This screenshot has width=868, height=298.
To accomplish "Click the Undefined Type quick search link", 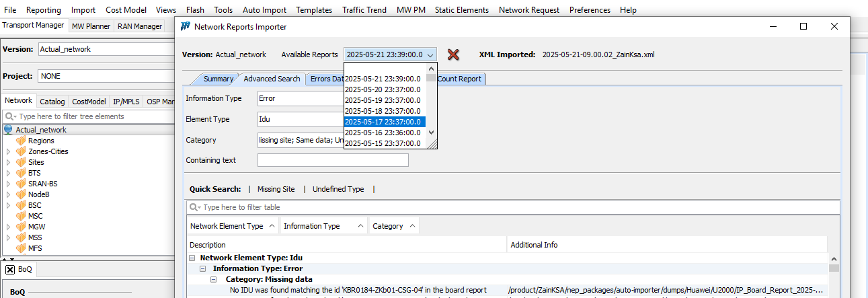I will click(338, 189).
